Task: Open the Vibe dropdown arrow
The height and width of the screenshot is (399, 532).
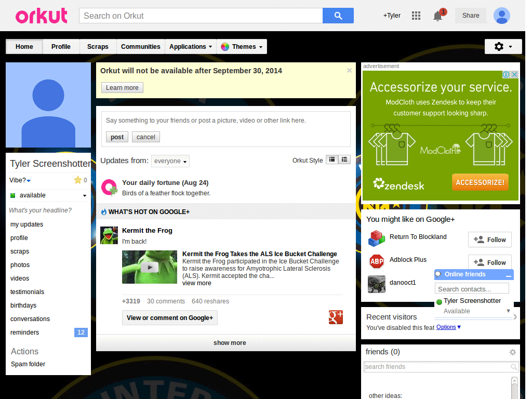Action: tap(29, 180)
